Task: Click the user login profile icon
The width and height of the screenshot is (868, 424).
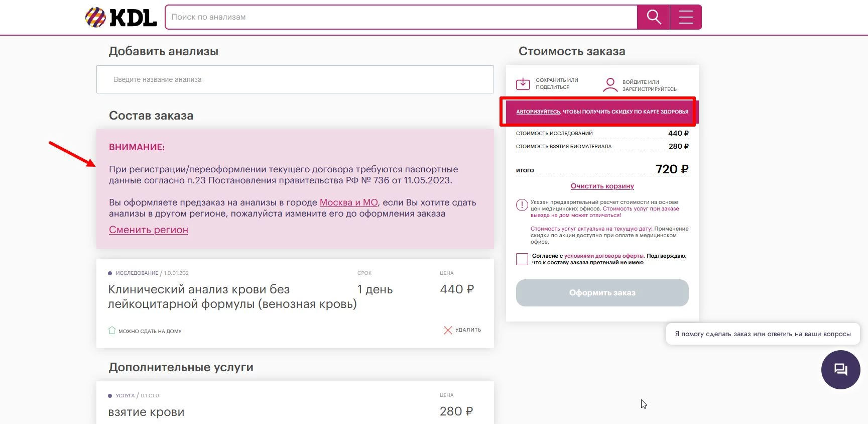Action: coord(610,85)
